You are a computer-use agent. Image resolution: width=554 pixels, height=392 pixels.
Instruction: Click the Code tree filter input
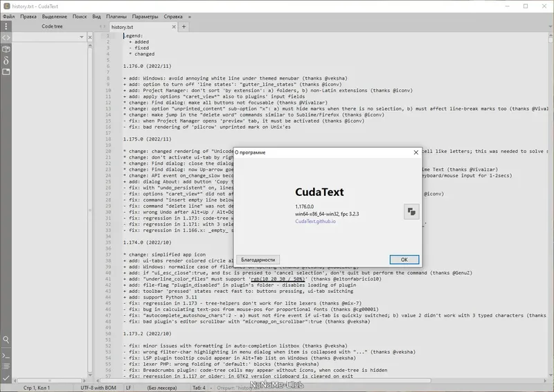46,37
